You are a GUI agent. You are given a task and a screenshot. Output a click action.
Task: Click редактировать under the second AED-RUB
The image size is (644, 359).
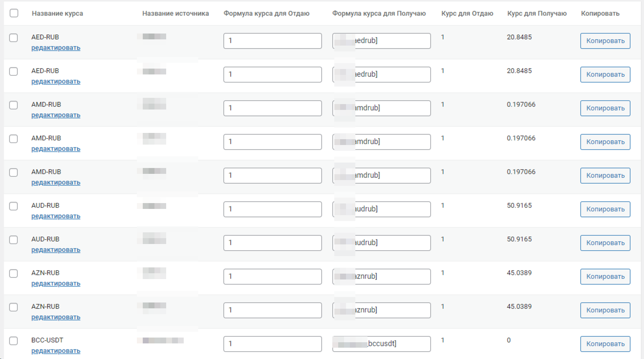[x=56, y=81]
